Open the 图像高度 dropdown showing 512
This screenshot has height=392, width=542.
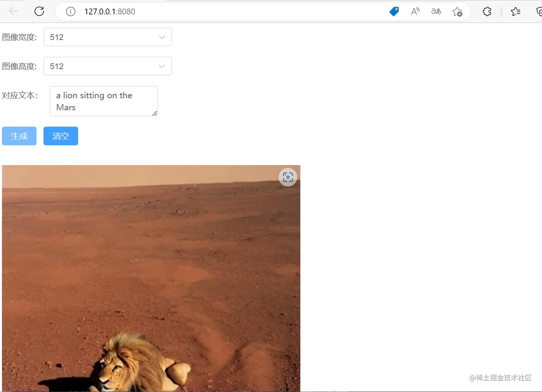click(108, 66)
